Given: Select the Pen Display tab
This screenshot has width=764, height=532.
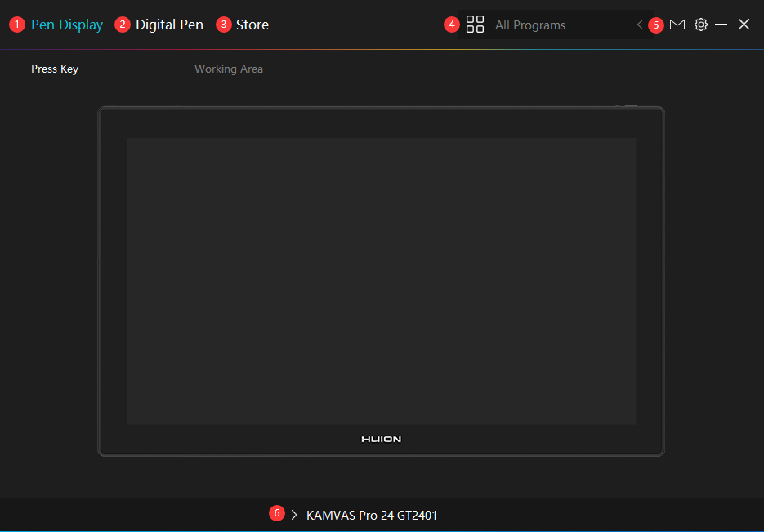Looking at the screenshot, I should click(x=67, y=25).
